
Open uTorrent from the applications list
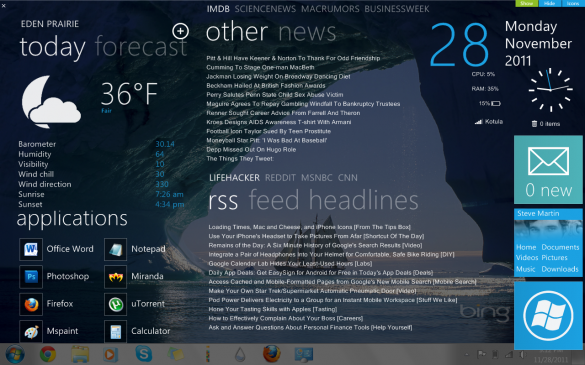(135, 304)
